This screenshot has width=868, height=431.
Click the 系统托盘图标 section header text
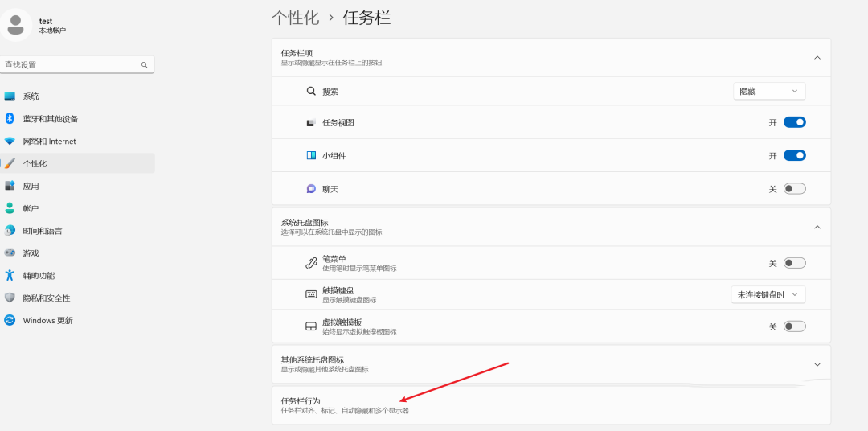305,223
